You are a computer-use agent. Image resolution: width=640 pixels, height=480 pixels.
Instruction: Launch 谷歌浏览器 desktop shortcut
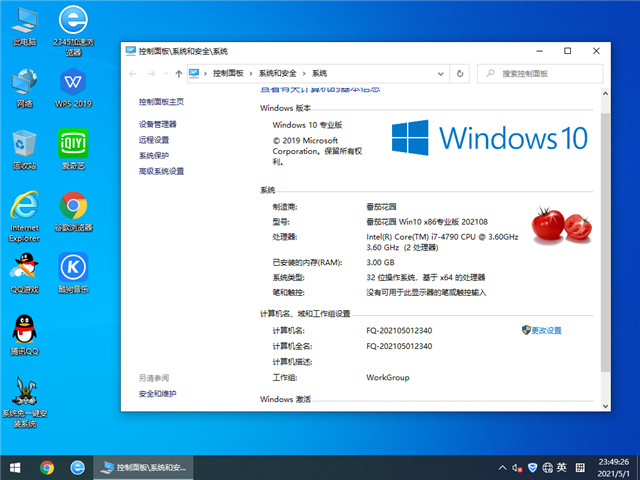[73, 212]
